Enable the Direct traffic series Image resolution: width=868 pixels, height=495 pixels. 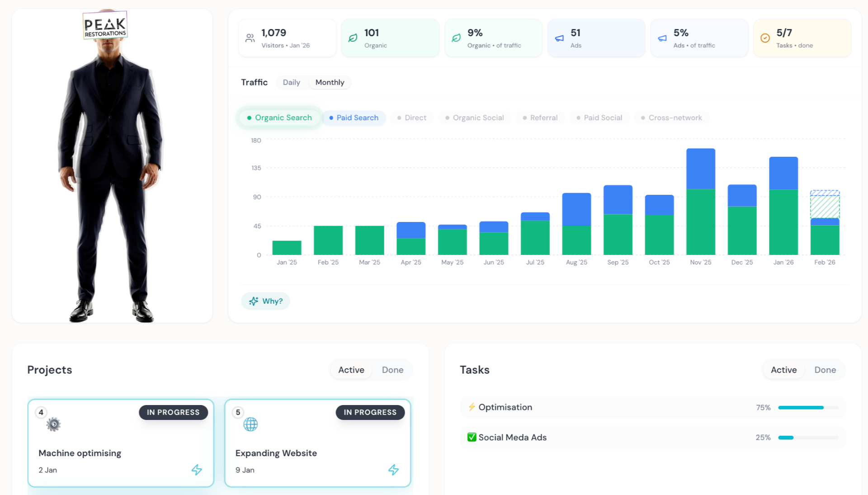(x=411, y=118)
